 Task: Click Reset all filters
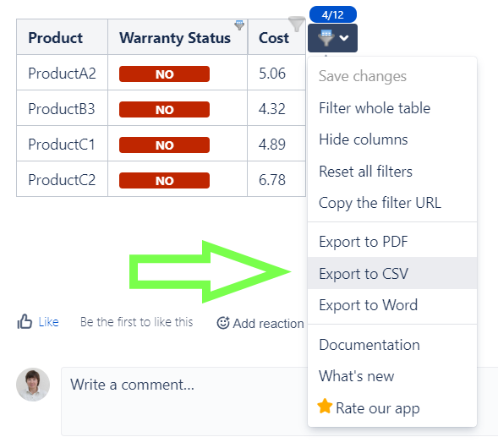(392, 172)
